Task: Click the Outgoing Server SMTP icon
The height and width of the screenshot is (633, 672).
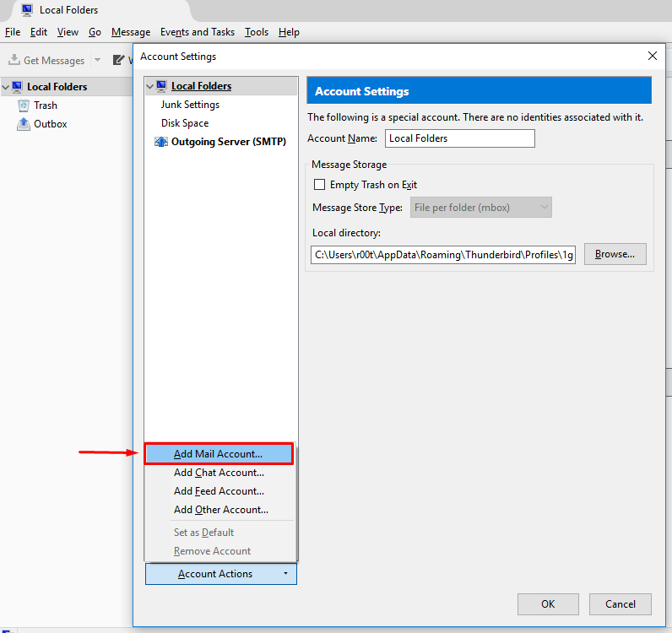Action: tap(161, 142)
